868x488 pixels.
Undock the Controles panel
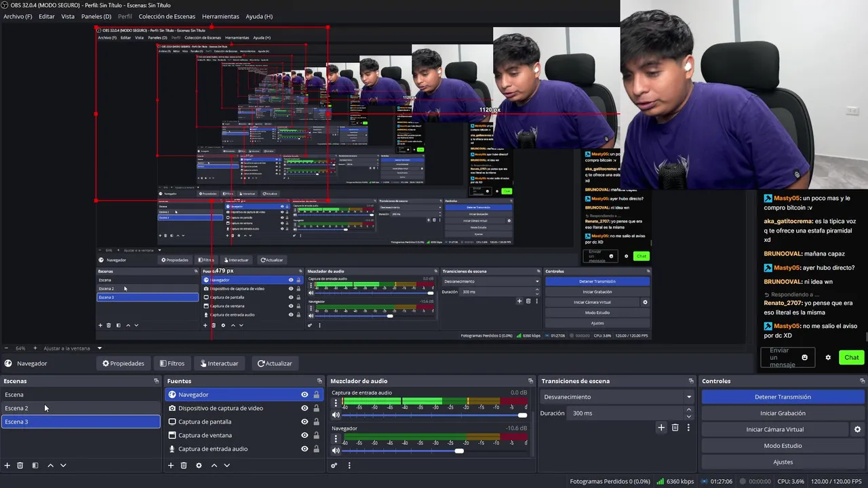pos(862,381)
